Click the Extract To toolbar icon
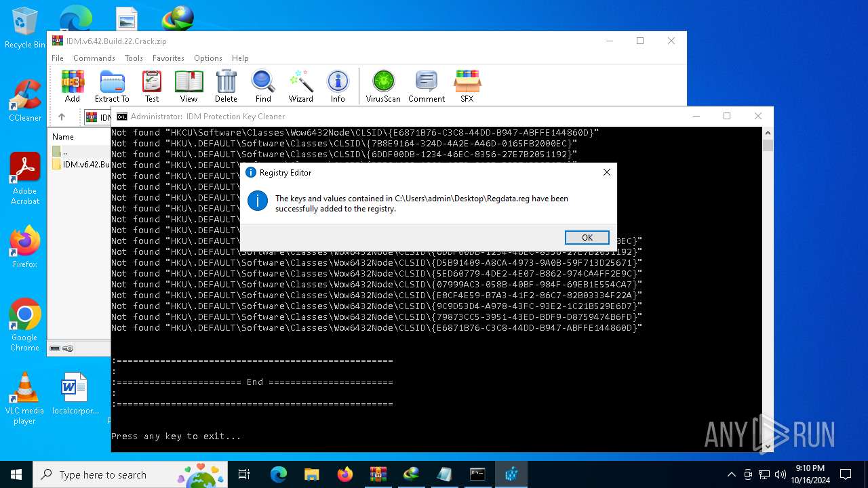 [x=112, y=86]
